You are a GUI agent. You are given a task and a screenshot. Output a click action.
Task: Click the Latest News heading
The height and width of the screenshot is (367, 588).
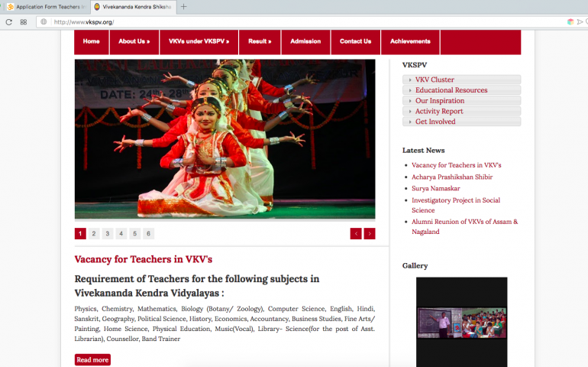423,151
